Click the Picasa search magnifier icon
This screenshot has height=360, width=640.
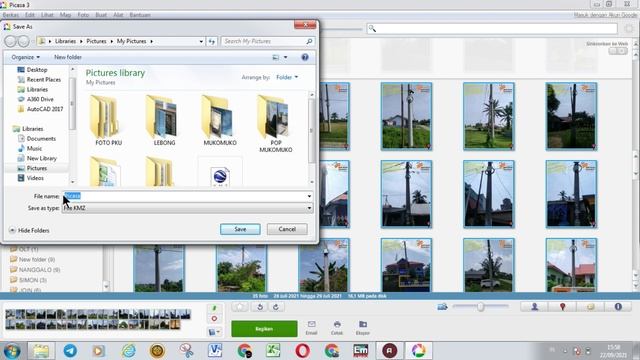pyautogui.click(x=372, y=29)
